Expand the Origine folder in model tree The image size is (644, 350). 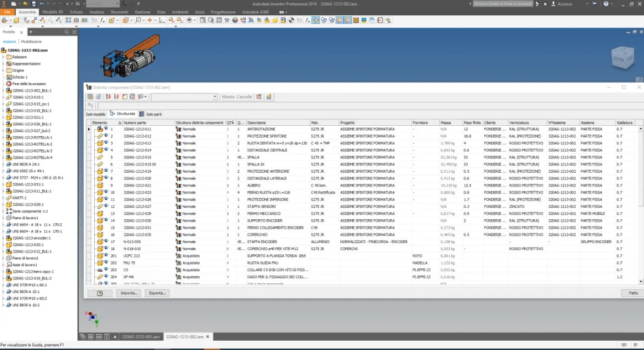[x=3, y=71]
